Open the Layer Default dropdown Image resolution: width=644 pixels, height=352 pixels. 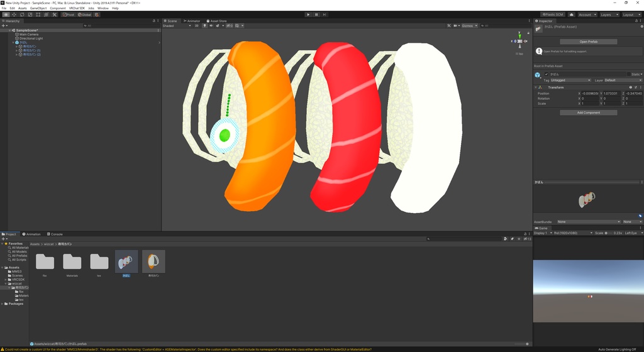pos(623,80)
